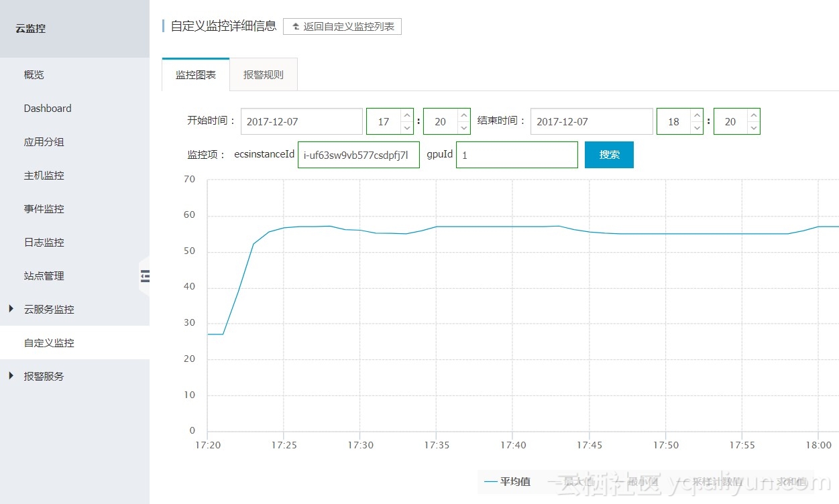Decrease end hour with down arrow
839x504 pixels.
(x=697, y=128)
